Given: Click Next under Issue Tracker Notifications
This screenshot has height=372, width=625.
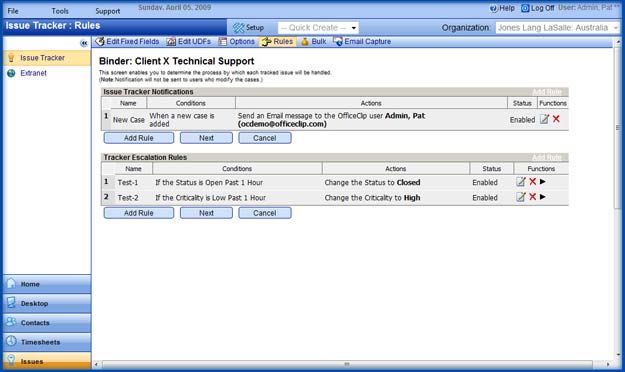Looking at the screenshot, I should (x=206, y=138).
